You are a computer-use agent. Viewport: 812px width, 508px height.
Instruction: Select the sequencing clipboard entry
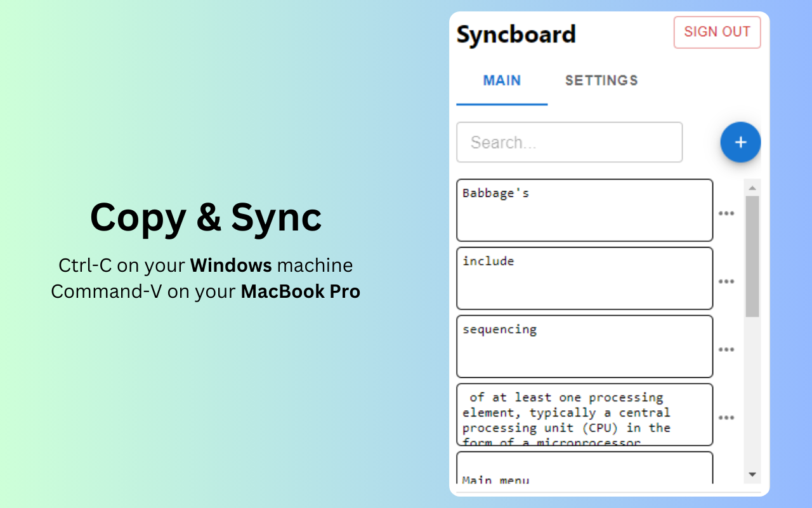[x=584, y=346]
